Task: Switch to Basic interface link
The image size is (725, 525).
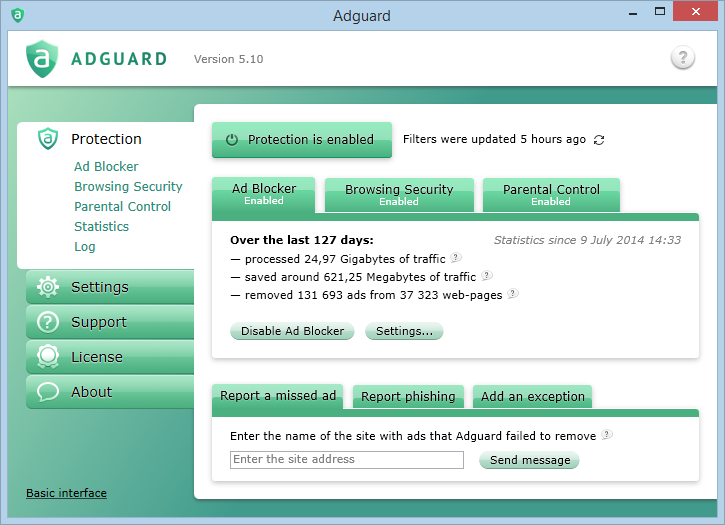Action: (66, 493)
